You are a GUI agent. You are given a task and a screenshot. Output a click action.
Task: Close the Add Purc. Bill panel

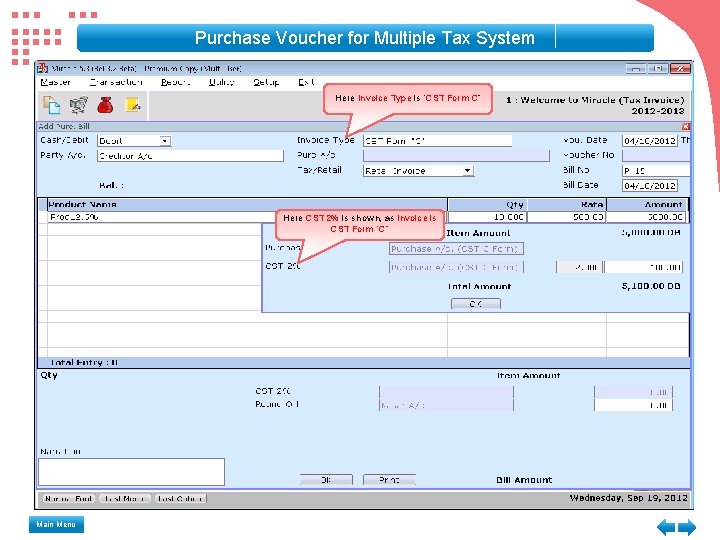[x=685, y=126]
